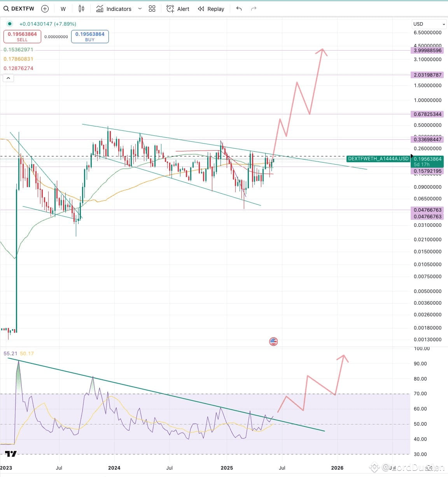The height and width of the screenshot is (477, 448).
Task: Open the Indicators dialog
Action: (114, 9)
